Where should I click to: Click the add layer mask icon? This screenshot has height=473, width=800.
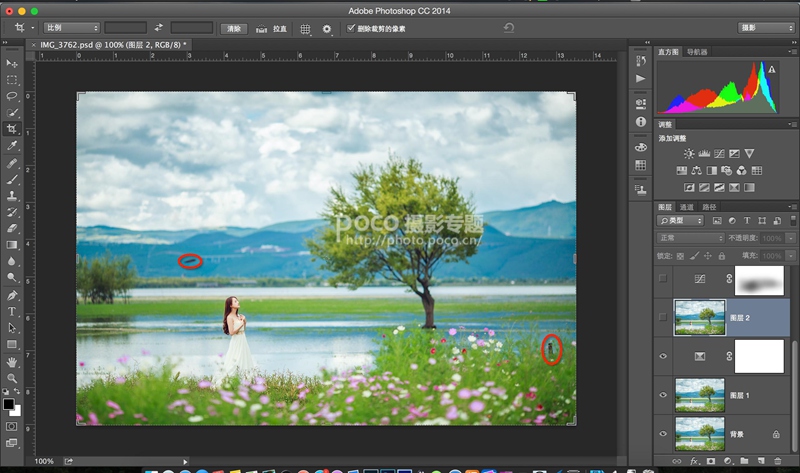(711, 461)
